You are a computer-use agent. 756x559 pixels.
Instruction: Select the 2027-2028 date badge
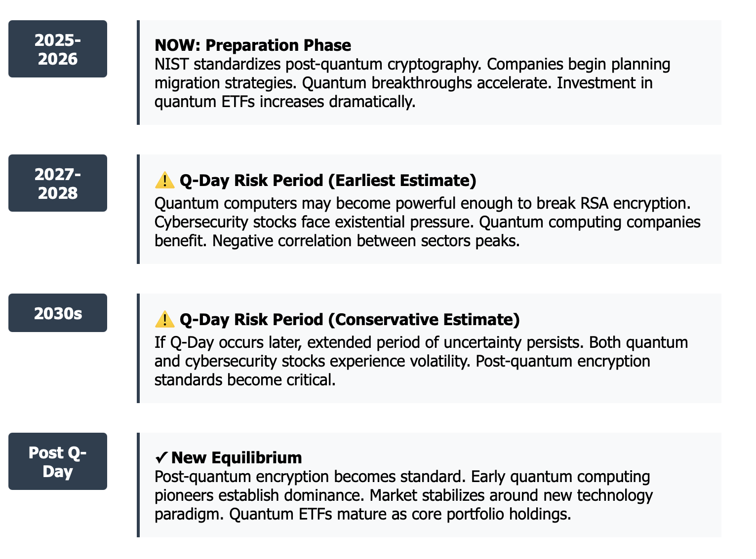click(58, 183)
